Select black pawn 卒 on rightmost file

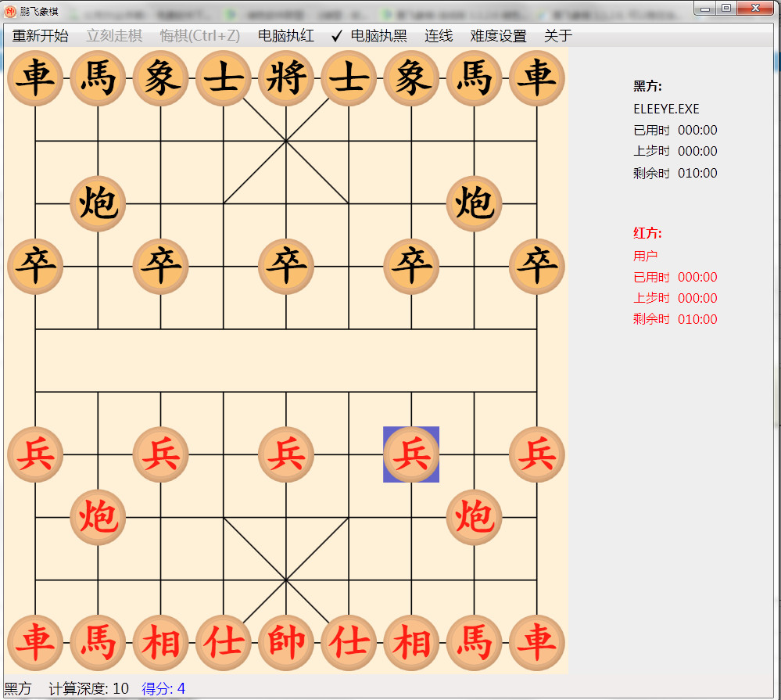point(537,266)
